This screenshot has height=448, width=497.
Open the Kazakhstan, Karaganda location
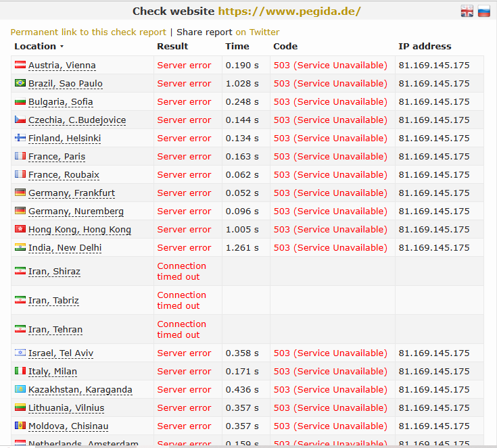coord(80,390)
